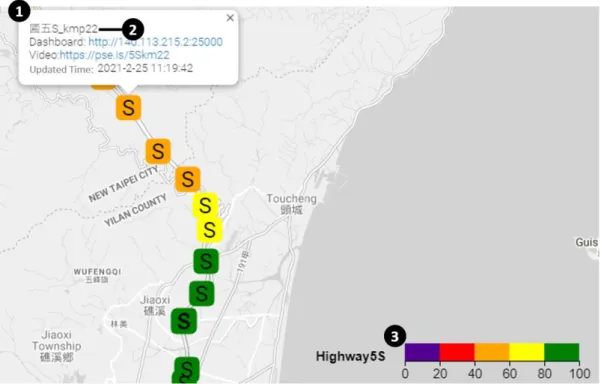This screenshot has width=601, height=384.
Task: Click the Jiaoxi Township 礁溪鄉 map label
Action: [57, 346]
